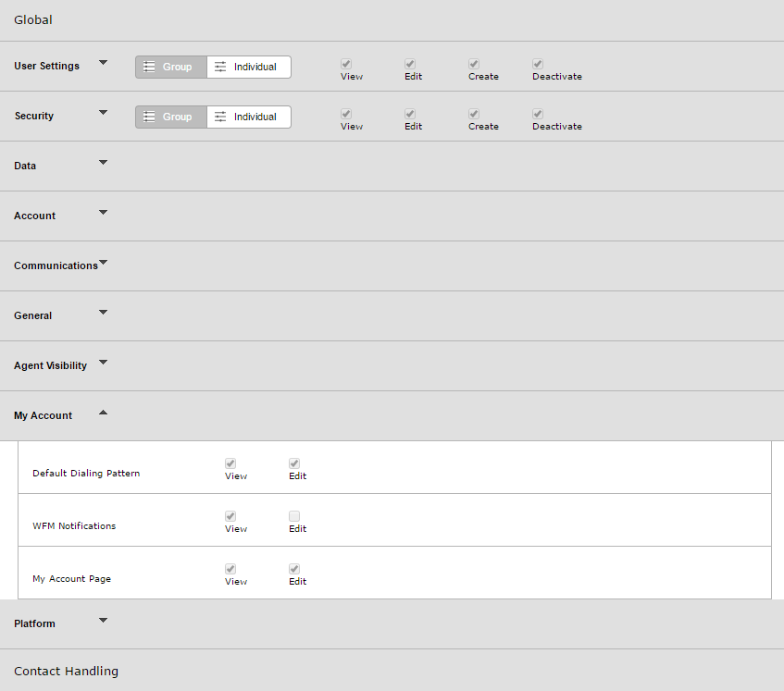784x691 pixels.
Task: Switch Security row to Individual mode
Action: pyautogui.click(x=249, y=117)
